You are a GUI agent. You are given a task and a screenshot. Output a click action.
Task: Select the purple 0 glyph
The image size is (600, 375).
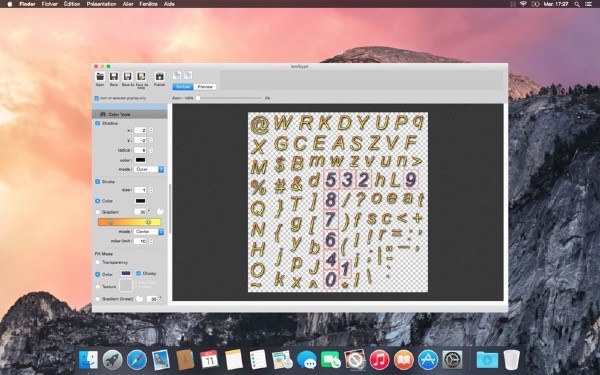coord(331,280)
